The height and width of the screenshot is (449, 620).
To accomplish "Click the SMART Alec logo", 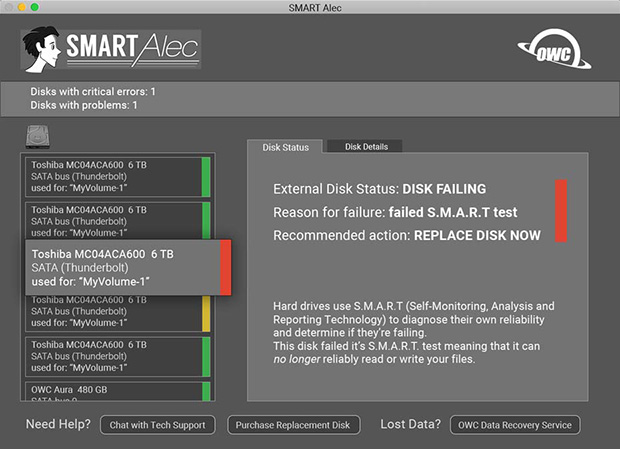I will (111, 49).
